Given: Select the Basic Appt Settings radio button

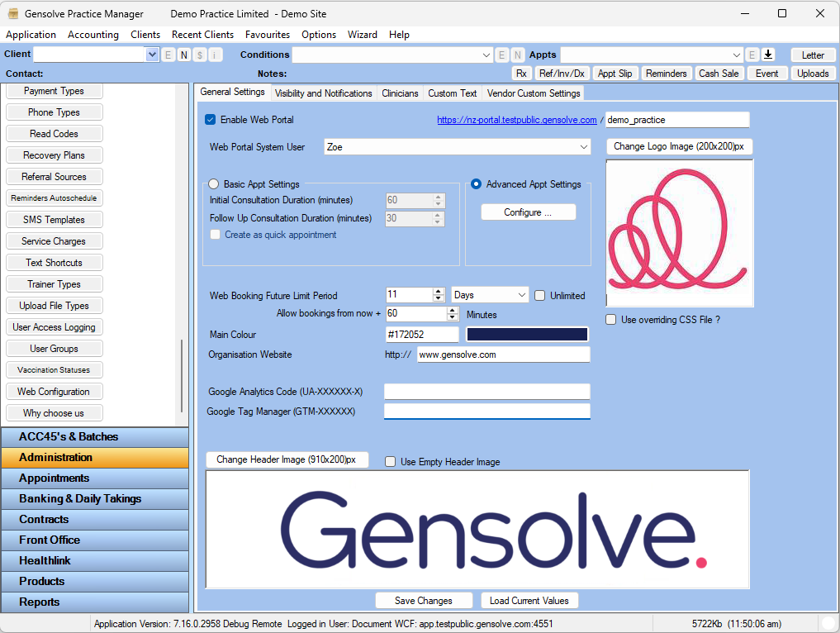Looking at the screenshot, I should coord(214,184).
